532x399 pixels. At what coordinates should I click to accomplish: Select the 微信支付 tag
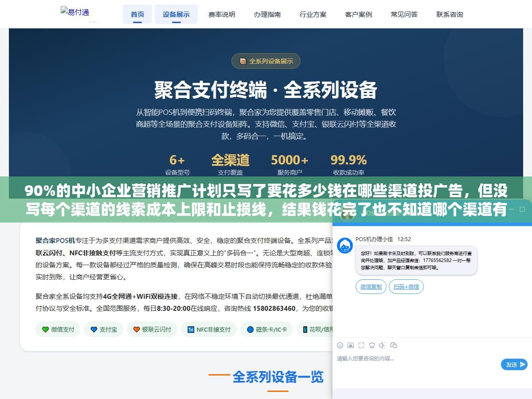click(x=58, y=329)
